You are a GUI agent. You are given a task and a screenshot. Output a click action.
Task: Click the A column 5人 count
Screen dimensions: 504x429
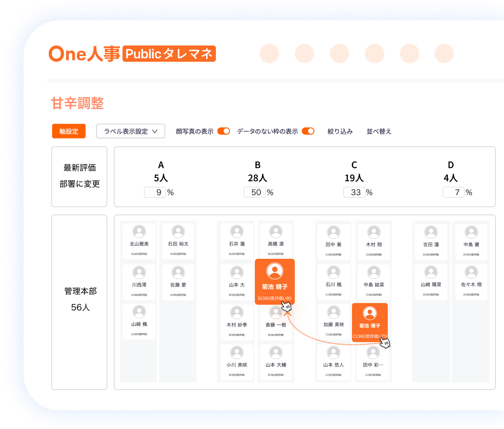coord(161,178)
